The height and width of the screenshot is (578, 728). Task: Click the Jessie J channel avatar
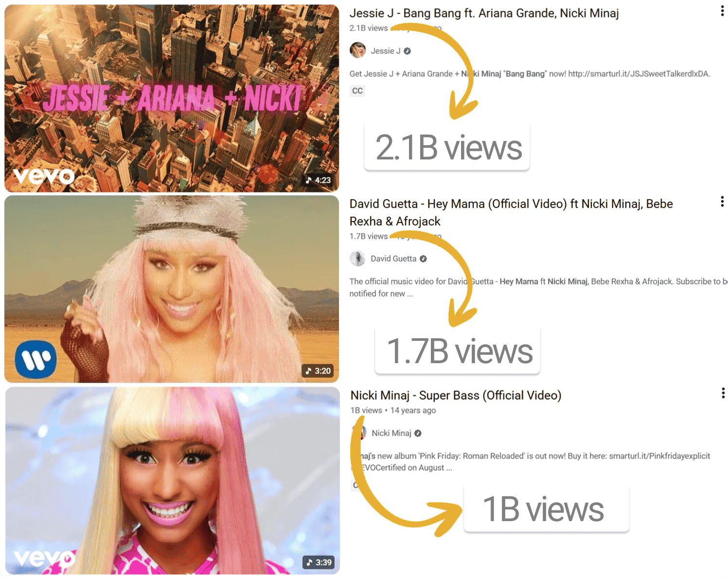tap(357, 50)
